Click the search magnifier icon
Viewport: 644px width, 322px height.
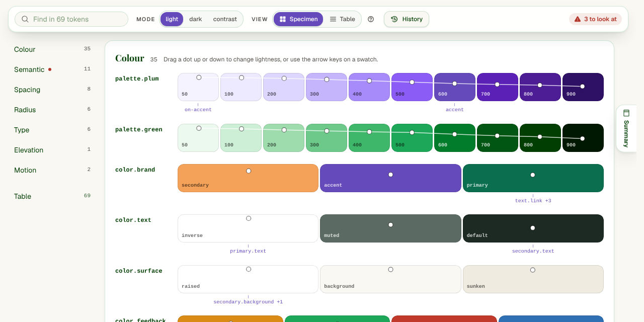25,19
